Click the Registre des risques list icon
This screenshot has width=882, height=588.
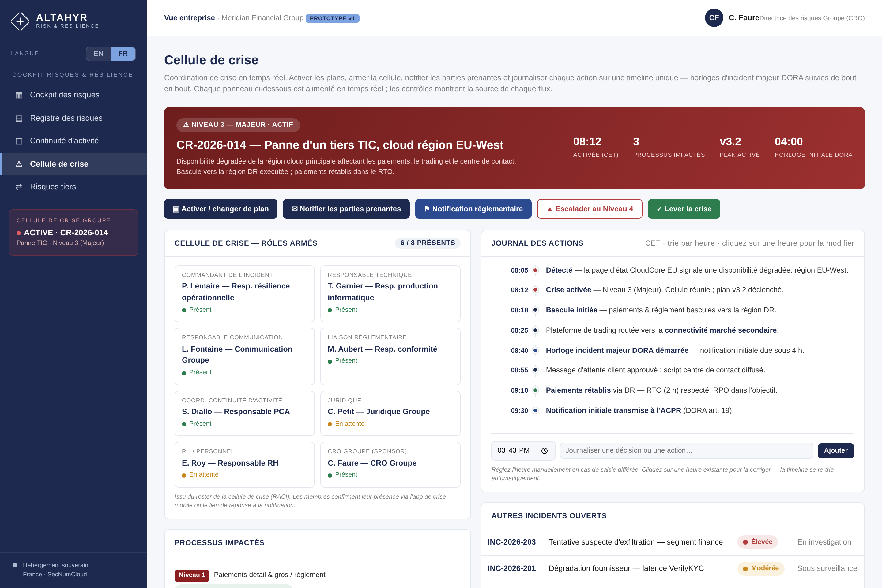pyautogui.click(x=19, y=118)
